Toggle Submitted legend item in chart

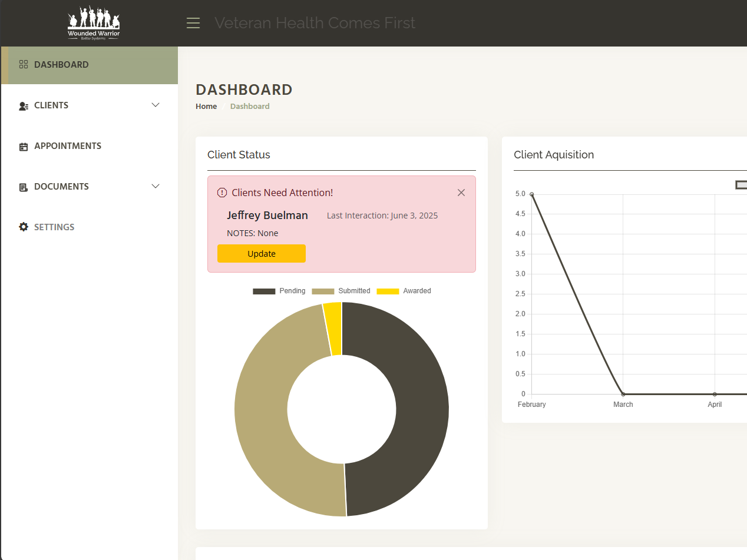point(341,291)
